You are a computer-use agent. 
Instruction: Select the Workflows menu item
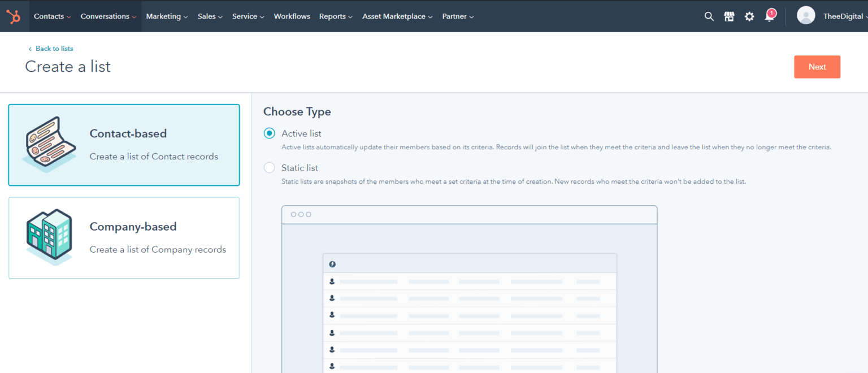[292, 16]
